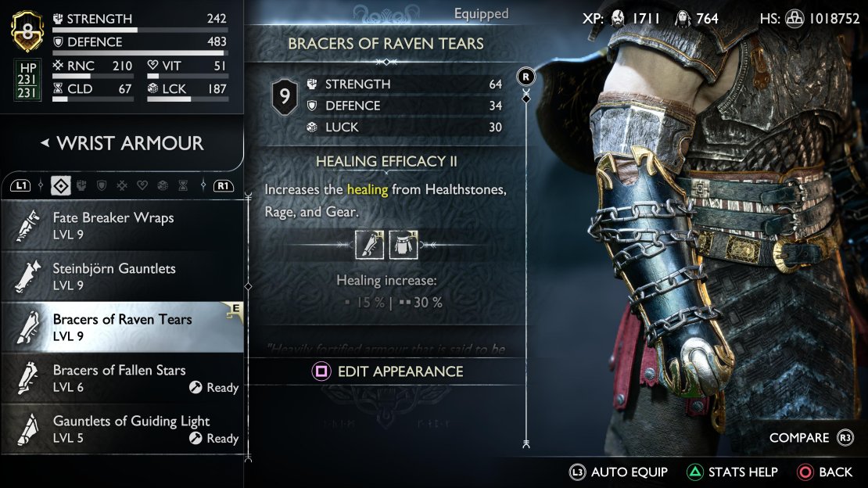The height and width of the screenshot is (488, 868).
Task: Go back using Wrist Armour arrow
Action: [45, 143]
